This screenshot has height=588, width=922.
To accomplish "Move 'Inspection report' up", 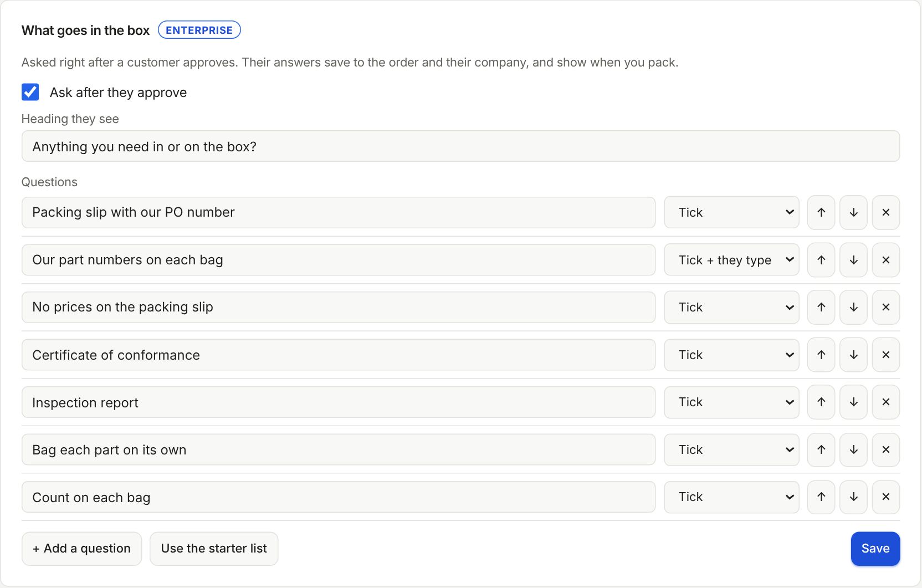I will (821, 402).
